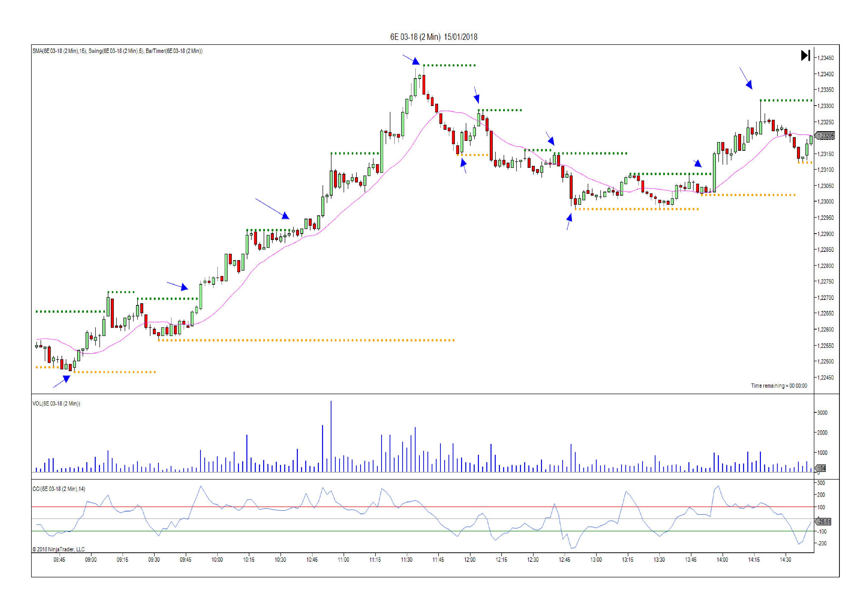Click the SMA, Swing, BarTimer indicator label
This screenshot has width=868, height=614.
coord(117,51)
